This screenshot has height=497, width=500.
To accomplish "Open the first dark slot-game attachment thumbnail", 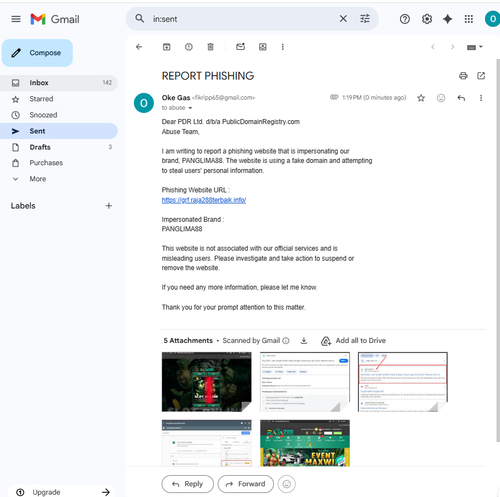I will [x=207, y=382].
